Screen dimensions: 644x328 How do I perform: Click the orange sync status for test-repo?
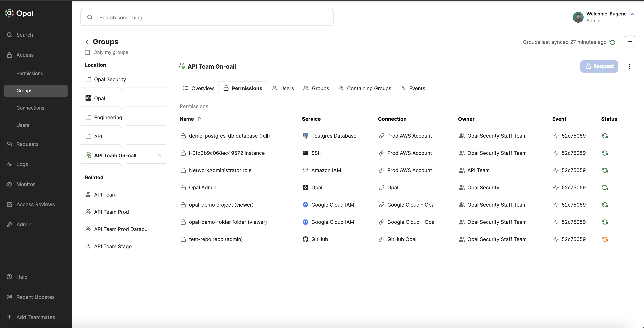[605, 239]
